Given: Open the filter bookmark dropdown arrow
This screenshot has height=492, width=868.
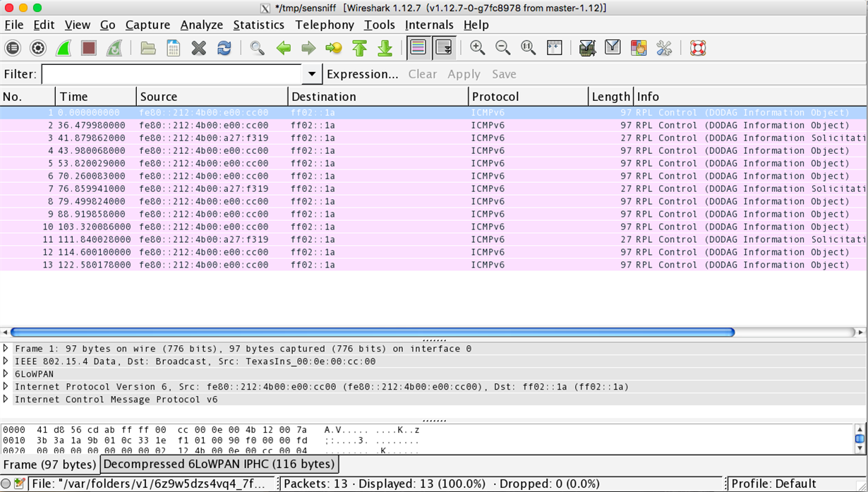Looking at the screenshot, I should [x=311, y=74].
